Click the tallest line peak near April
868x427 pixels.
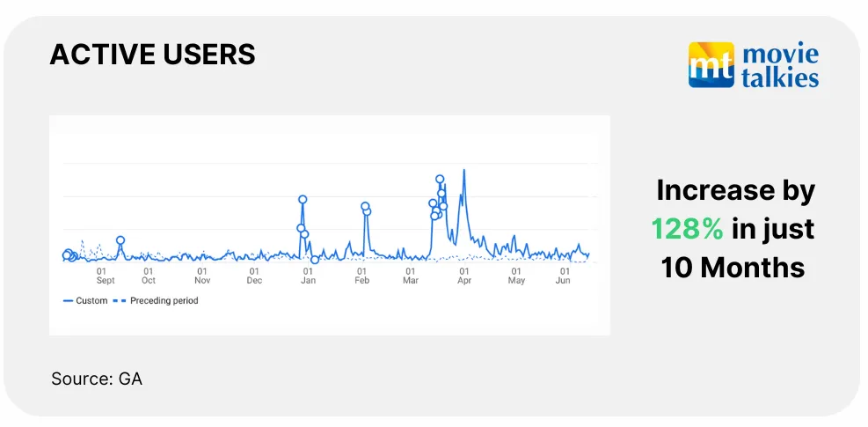[464, 171]
